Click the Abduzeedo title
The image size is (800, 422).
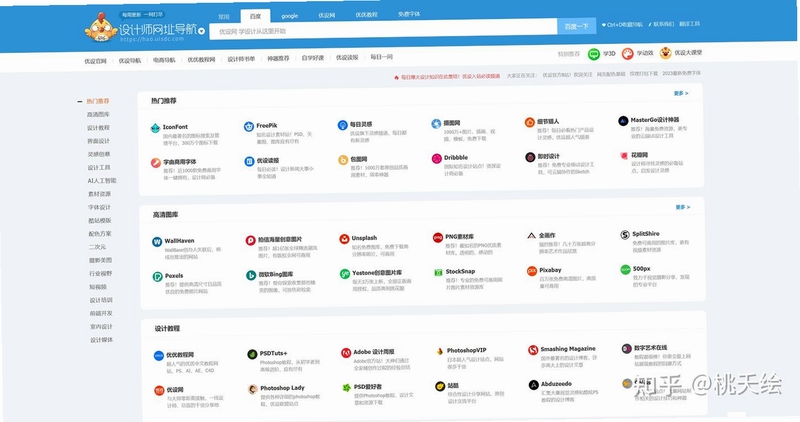[556, 384]
